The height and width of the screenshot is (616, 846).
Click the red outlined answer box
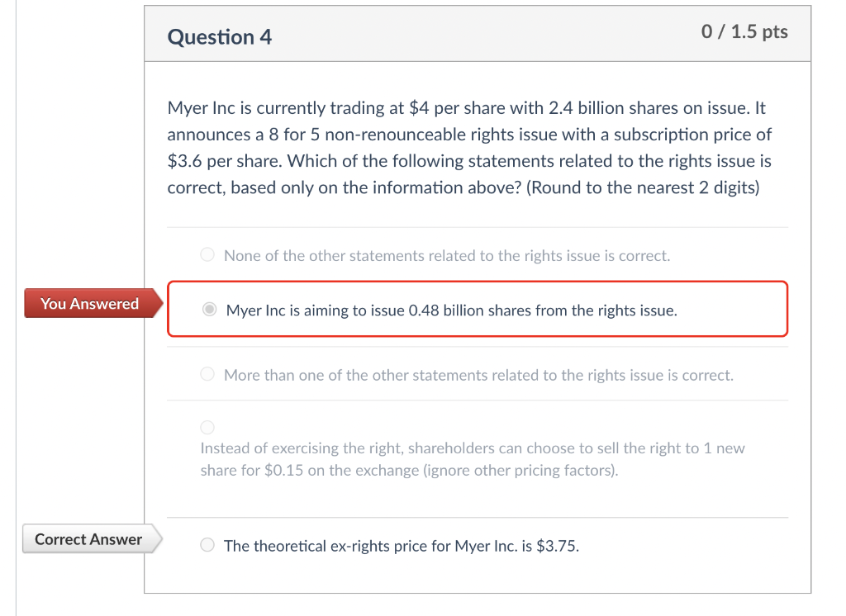click(478, 309)
